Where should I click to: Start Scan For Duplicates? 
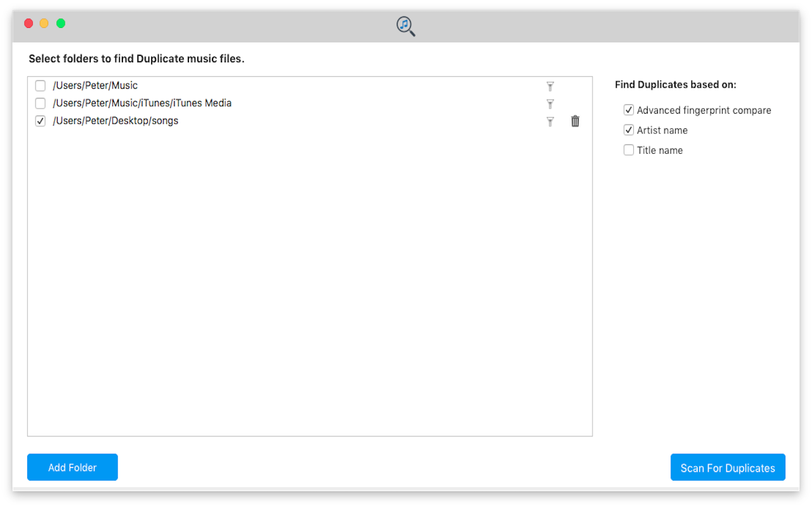point(728,467)
